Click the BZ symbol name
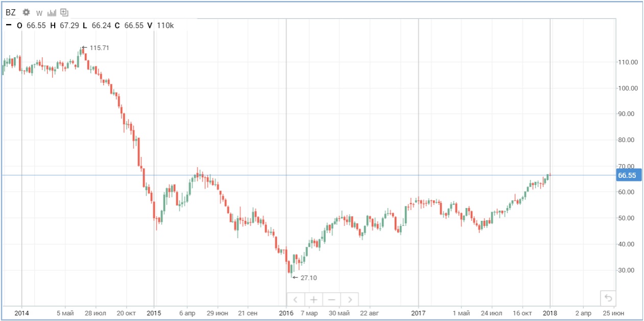Screen dimensions: 644x321 tap(11, 13)
